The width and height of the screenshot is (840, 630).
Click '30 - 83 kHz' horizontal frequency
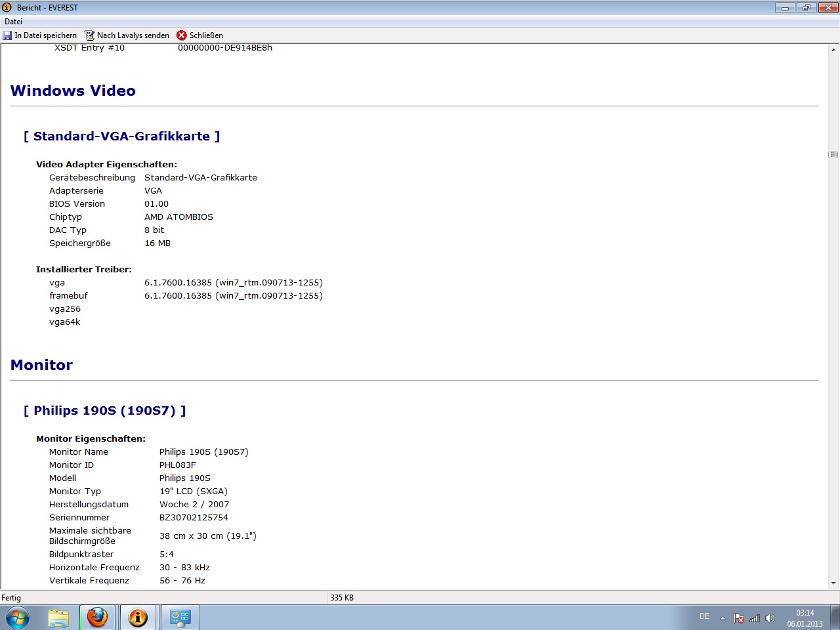184,568
